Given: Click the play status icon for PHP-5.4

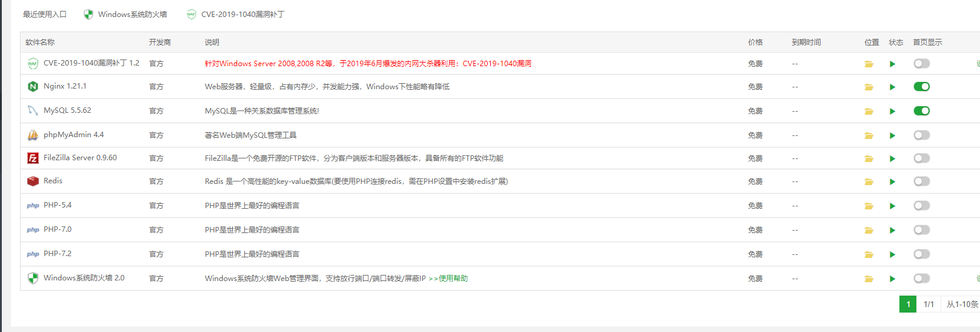Looking at the screenshot, I should pyautogui.click(x=892, y=206).
